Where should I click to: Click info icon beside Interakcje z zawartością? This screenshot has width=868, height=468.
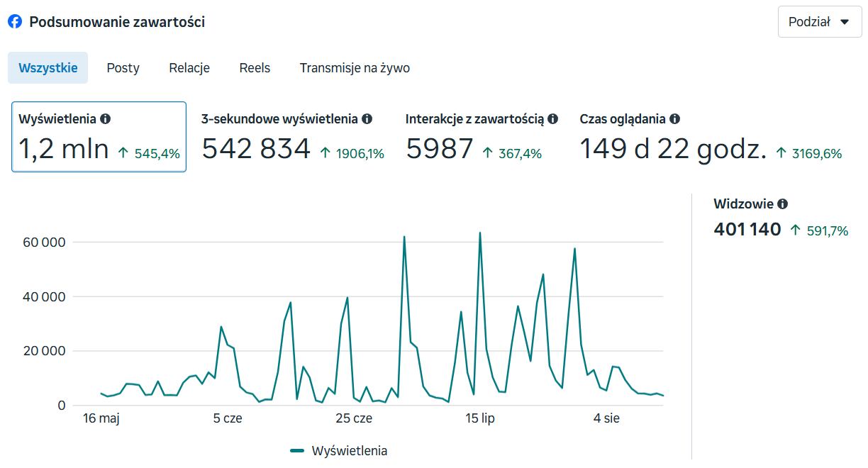[x=552, y=119]
